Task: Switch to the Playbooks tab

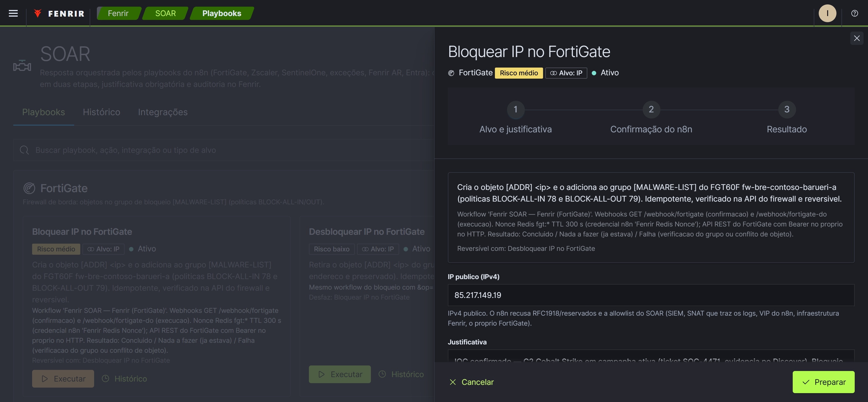Action: (x=43, y=112)
